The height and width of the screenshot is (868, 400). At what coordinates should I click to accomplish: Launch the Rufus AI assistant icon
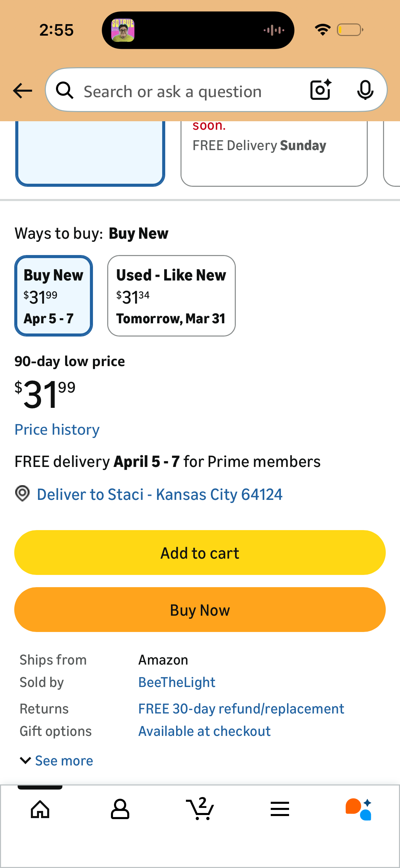[359, 809]
